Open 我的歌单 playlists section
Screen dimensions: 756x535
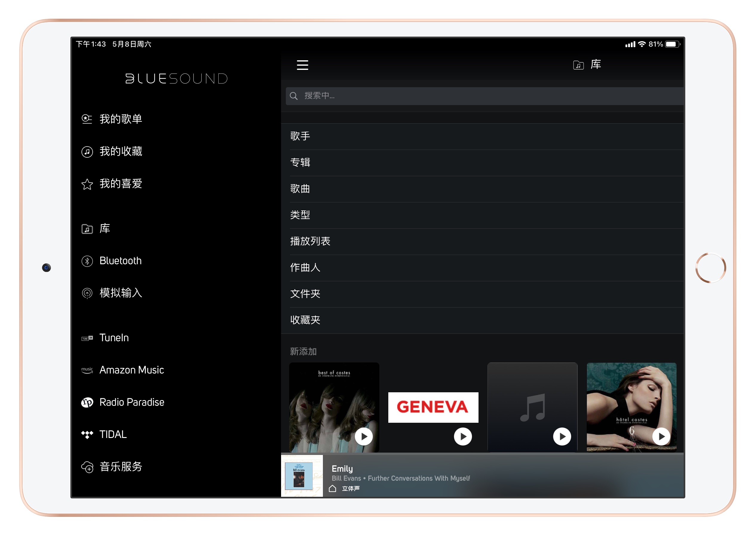click(87, 119)
